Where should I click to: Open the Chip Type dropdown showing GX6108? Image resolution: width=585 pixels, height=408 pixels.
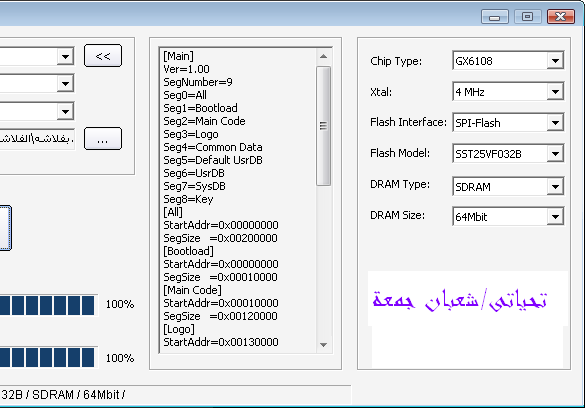(508, 60)
